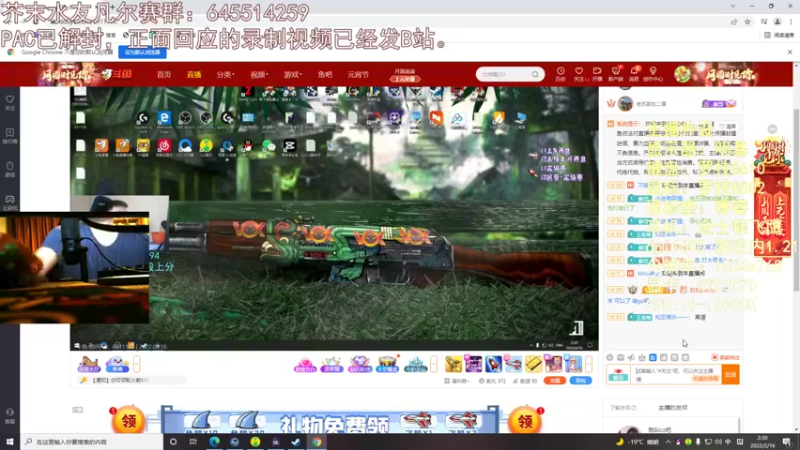800x450 pixels.
Task: Claim the left 领 reward button
Action: (128, 420)
